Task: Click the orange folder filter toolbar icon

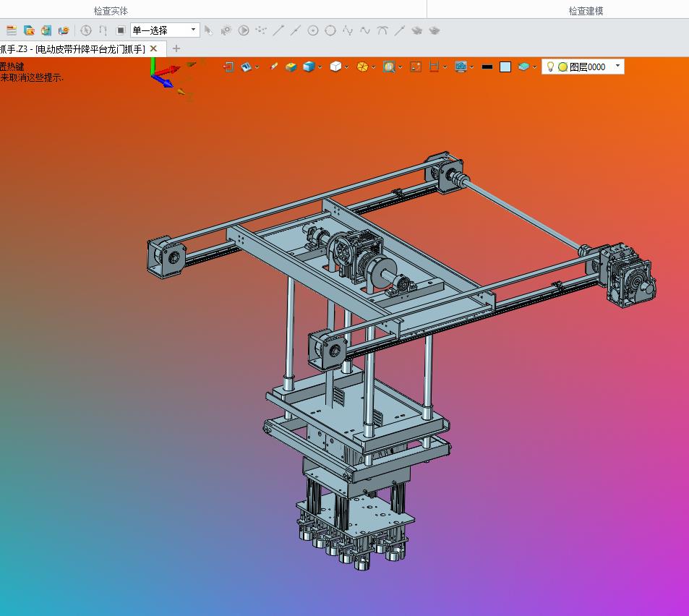Action: coord(29,30)
